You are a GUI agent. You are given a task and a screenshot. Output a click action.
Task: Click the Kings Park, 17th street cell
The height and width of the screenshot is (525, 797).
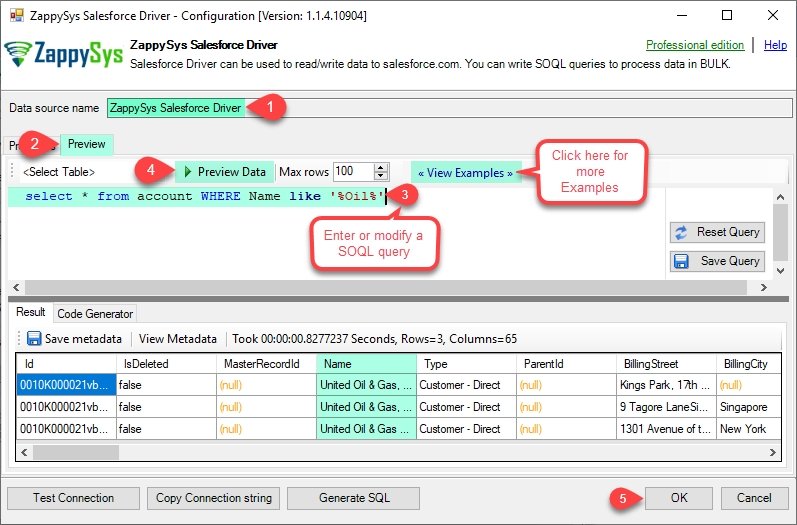tap(666, 385)
